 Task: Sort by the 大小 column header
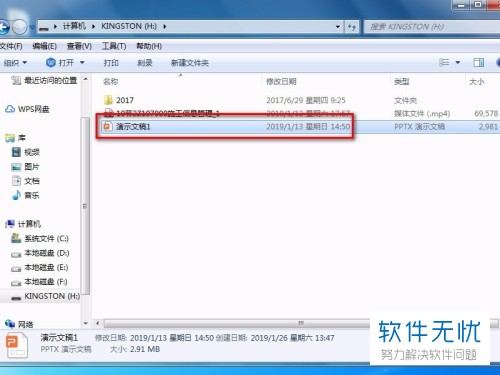point(477,81)
